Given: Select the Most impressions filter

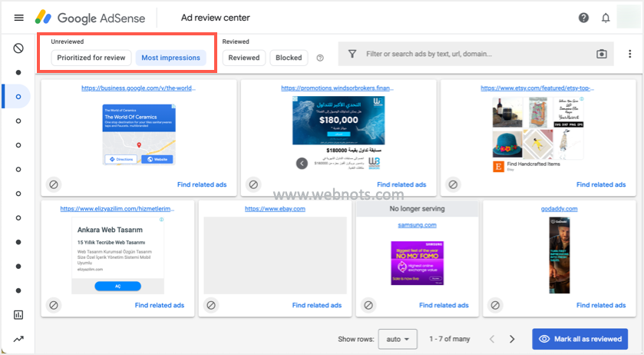Looking at the screenshot, I should [171, 58].
